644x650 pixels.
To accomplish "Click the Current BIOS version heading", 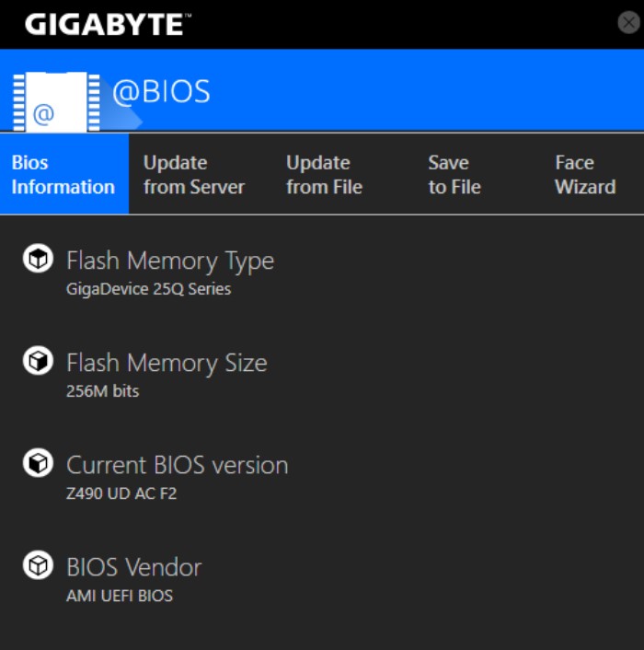I will click(178, 465).
